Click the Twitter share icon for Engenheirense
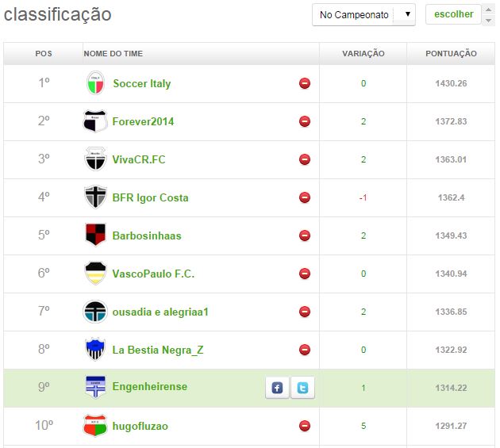 point(302,388)
